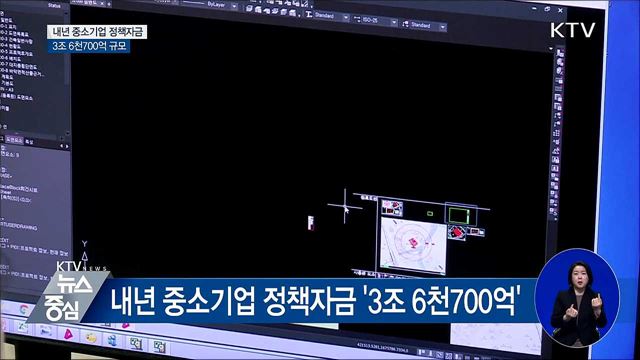
Task: Click first 3D view cube icon in toolbar
Action: click(249, 8)
